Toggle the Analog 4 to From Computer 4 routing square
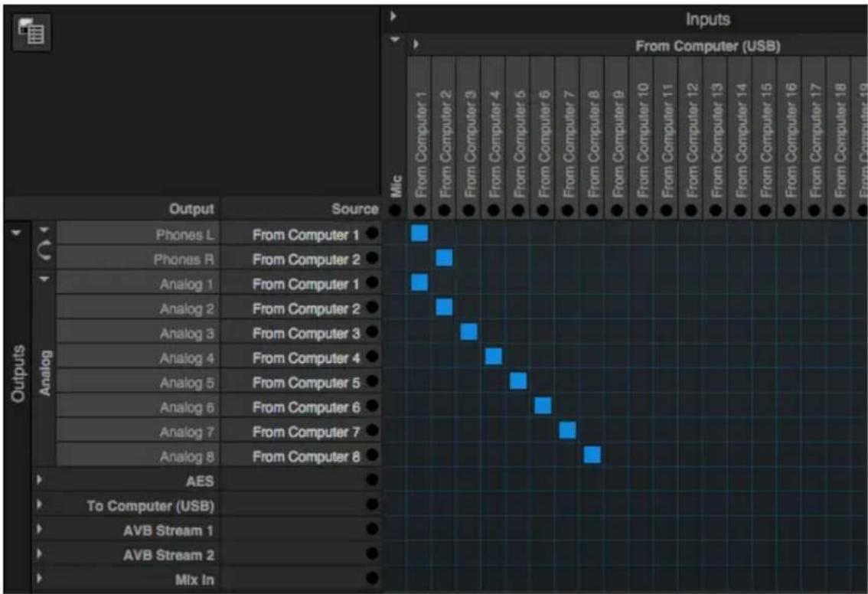868x594 pixels. [493, 356]
